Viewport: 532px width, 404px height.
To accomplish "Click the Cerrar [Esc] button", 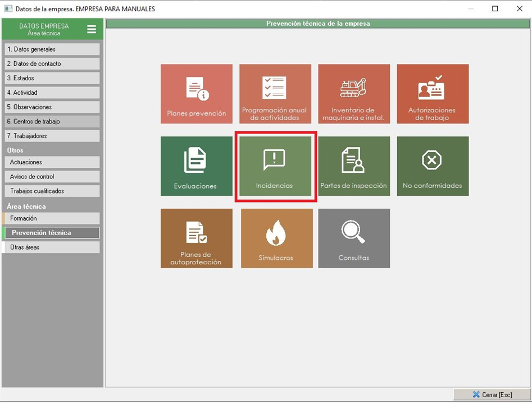I will click(x=492, y=395).
